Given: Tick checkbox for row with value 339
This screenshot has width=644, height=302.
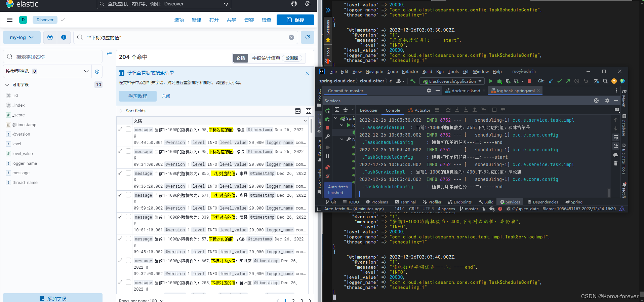Looking at the screenshot, I should coord(128,217).
